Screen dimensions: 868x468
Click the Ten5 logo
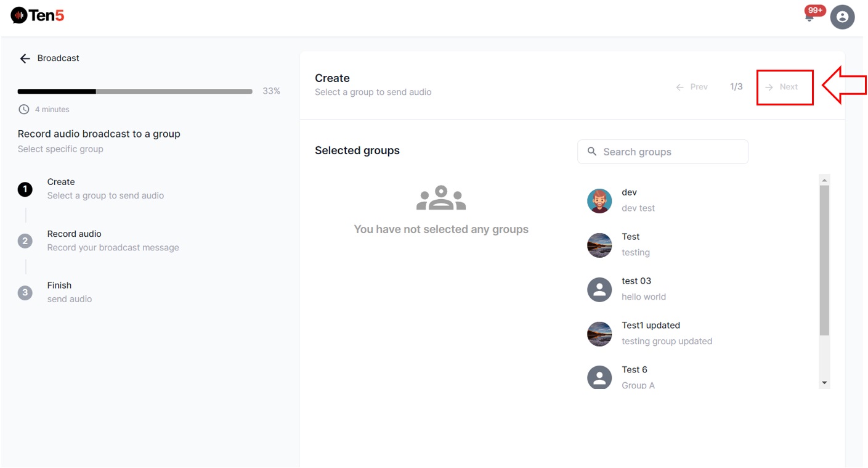click(x=38, y=15)
